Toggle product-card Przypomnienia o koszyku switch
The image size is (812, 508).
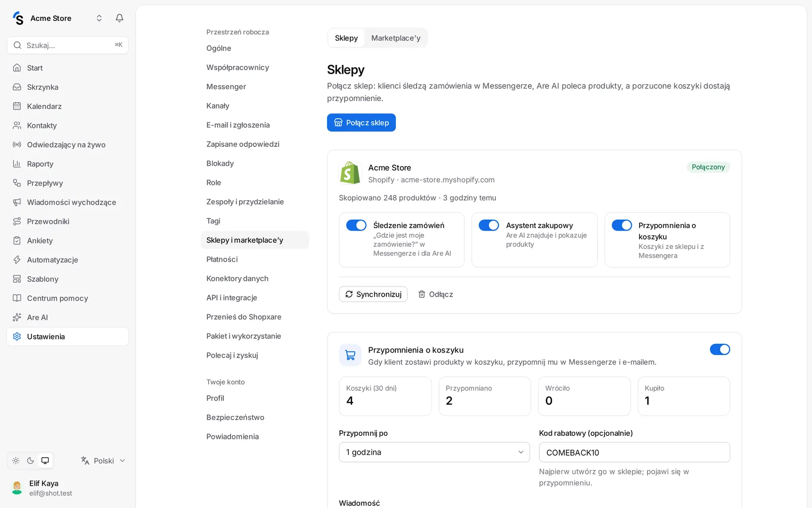(622, 225)
